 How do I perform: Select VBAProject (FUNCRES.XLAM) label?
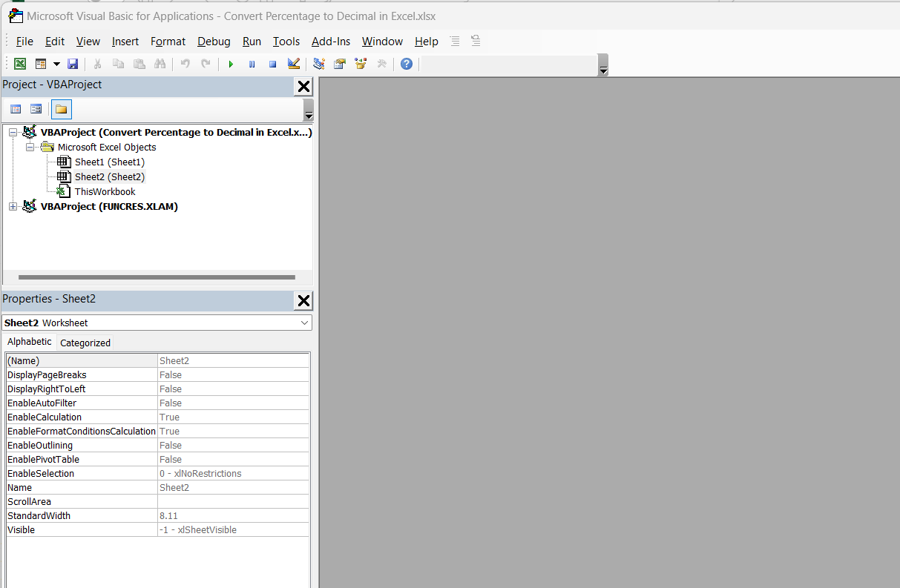click(x=109, y=207)
